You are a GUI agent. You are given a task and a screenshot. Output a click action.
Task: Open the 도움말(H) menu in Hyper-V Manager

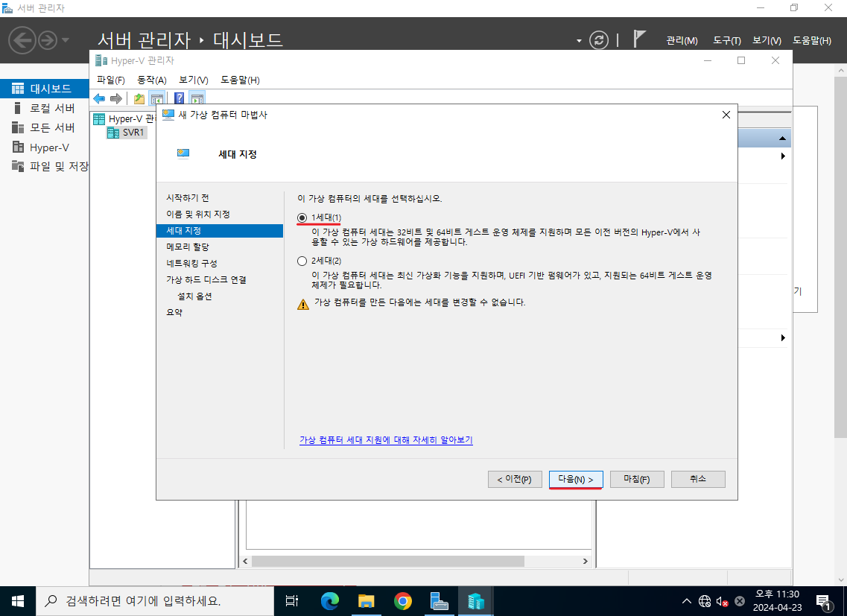pyautogui.click(x=240, y=80)
